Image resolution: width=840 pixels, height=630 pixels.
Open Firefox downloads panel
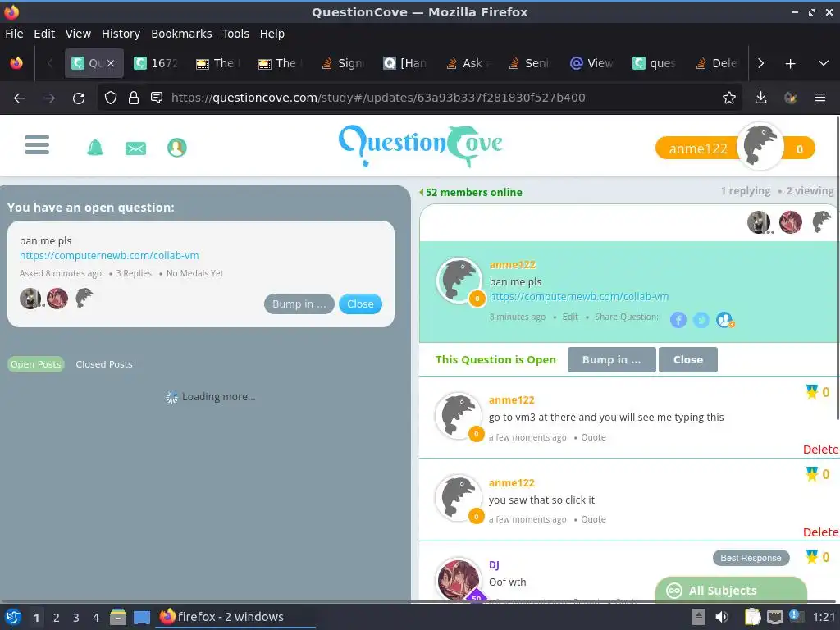[x=760, y=98]
